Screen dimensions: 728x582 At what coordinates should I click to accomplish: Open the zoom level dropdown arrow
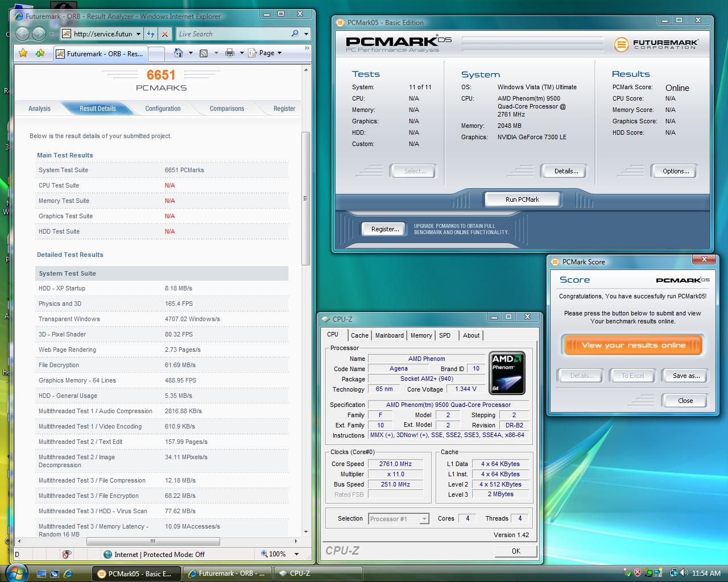[296, 554]
